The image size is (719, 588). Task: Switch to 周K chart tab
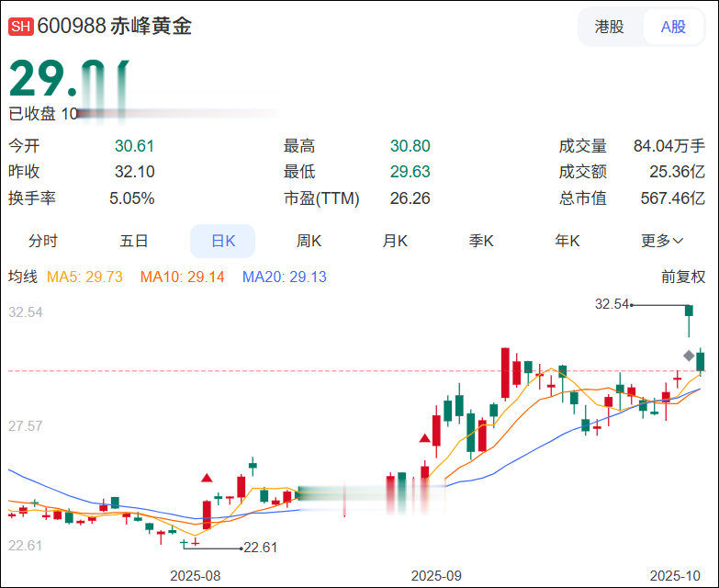tap(309, 241)
